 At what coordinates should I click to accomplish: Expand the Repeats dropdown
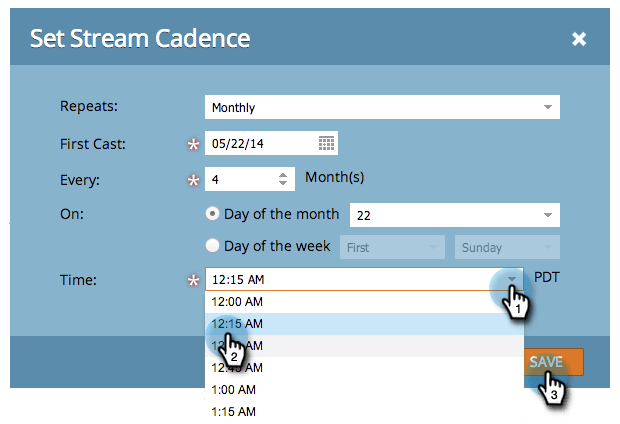547,107
